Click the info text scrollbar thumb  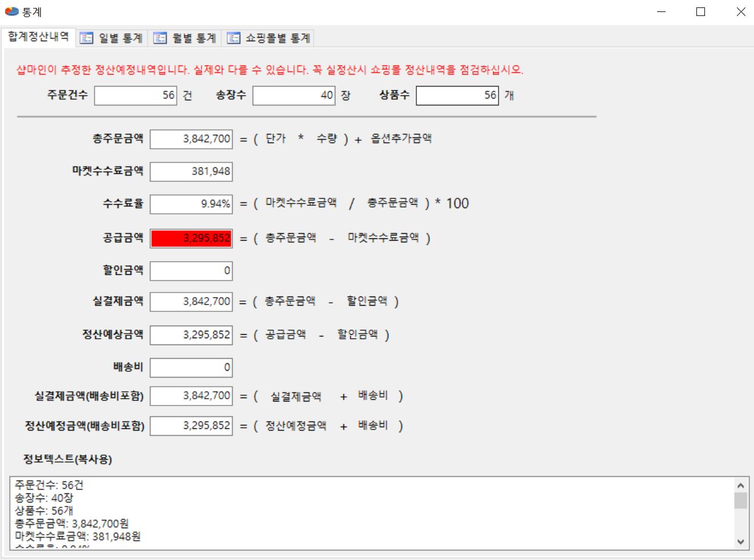(740, 501)
